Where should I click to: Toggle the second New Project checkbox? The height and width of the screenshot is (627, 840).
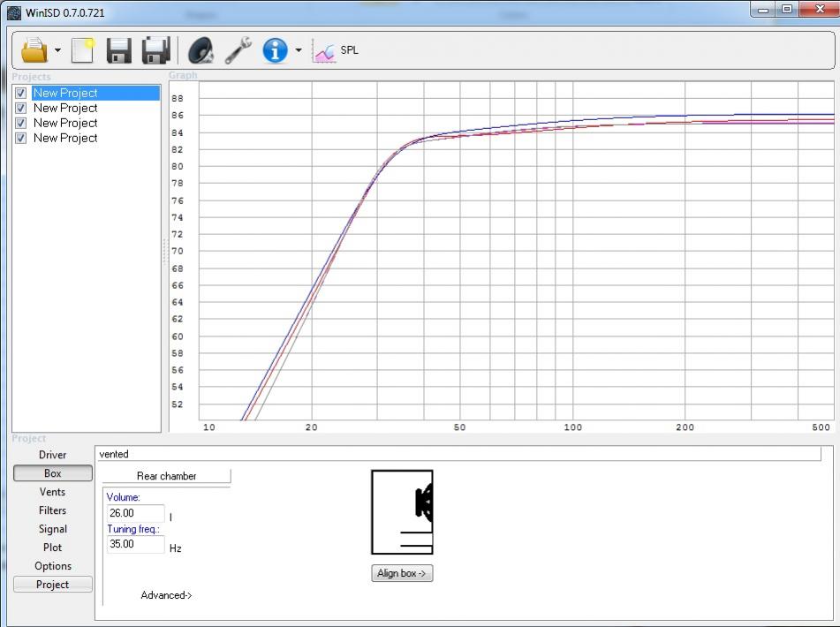click(20, 108)
